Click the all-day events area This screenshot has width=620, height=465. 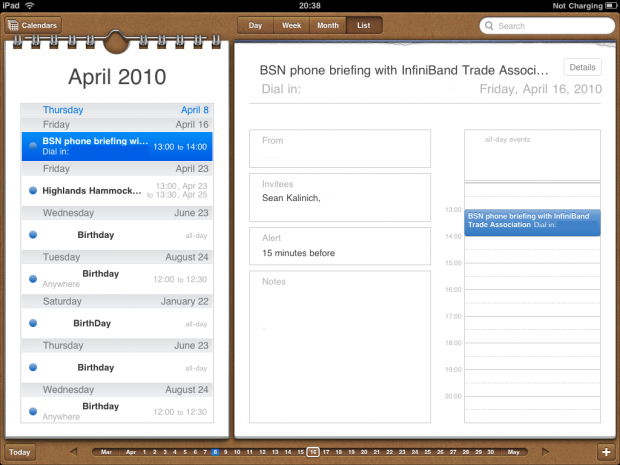click(532, 155)
